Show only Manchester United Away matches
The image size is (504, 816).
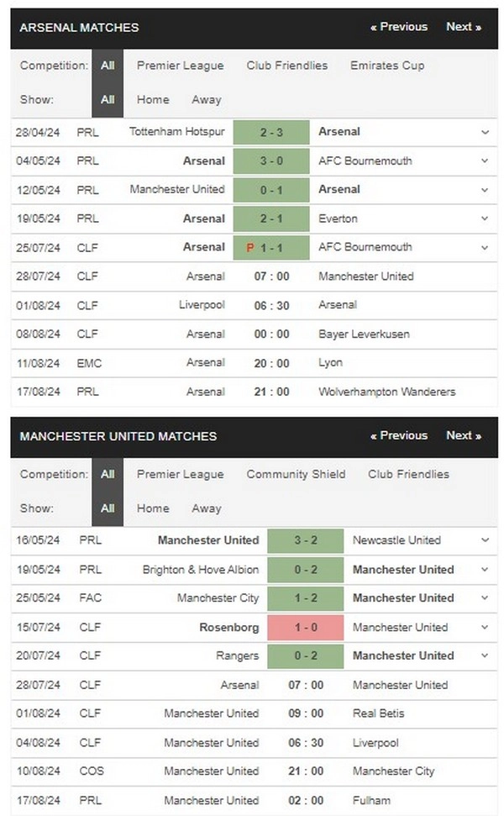(x=207, y=508)
